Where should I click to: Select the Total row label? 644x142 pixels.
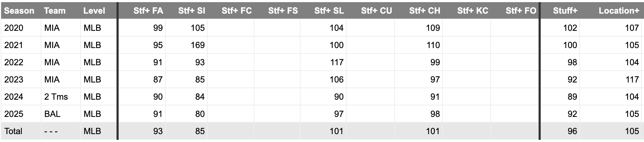pyautogui.click(x=13, y=131)
